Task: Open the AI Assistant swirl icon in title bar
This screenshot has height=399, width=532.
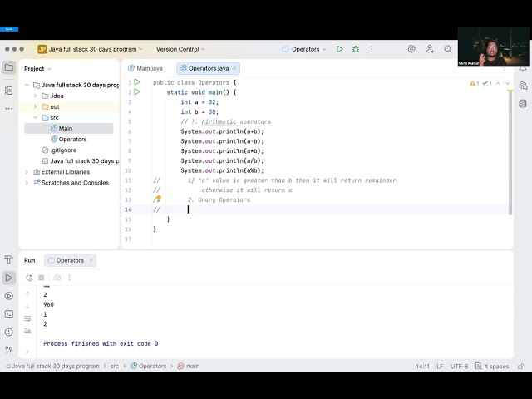Action: tap(411, 49)
